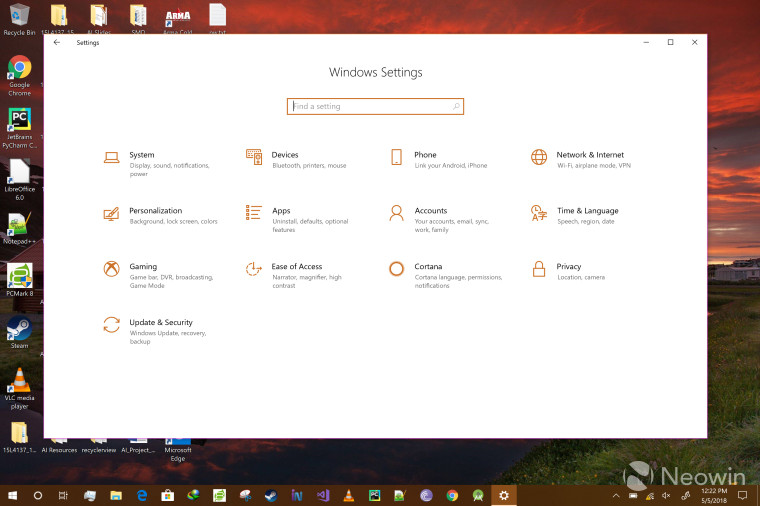Open the Accounts person icon
The width and height of the screenshot is (760, 506).
click(396, 213)
